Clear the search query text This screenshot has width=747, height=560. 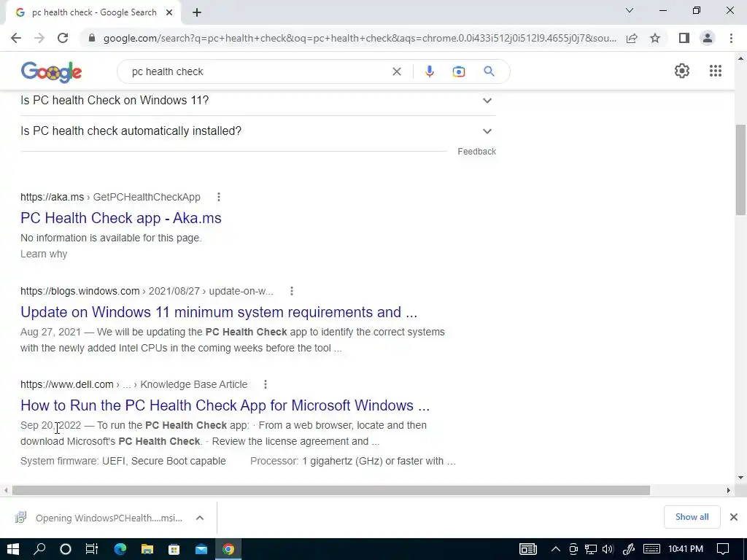coord(396,71)
